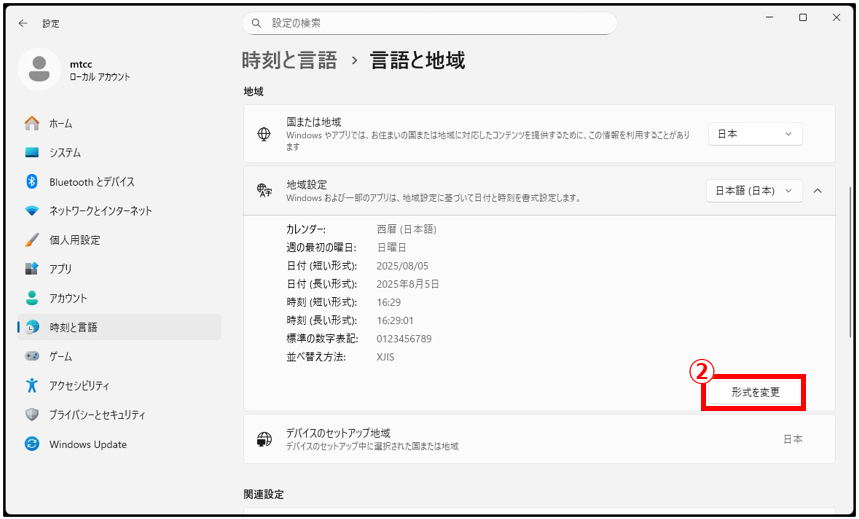
Task: Open the 日本語 (日本) regional format dropdown
Action: coord(754,191)
